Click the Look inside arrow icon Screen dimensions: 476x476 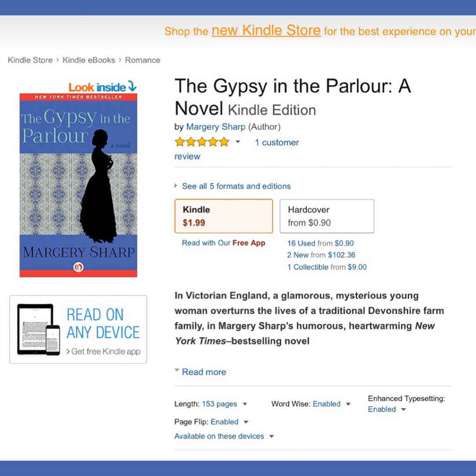[132, 86]
